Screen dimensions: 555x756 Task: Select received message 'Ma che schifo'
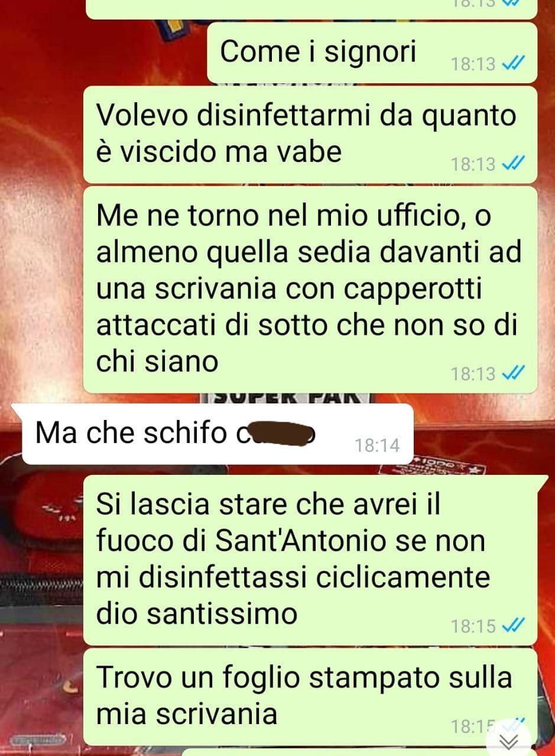click(x=216, y=435)
